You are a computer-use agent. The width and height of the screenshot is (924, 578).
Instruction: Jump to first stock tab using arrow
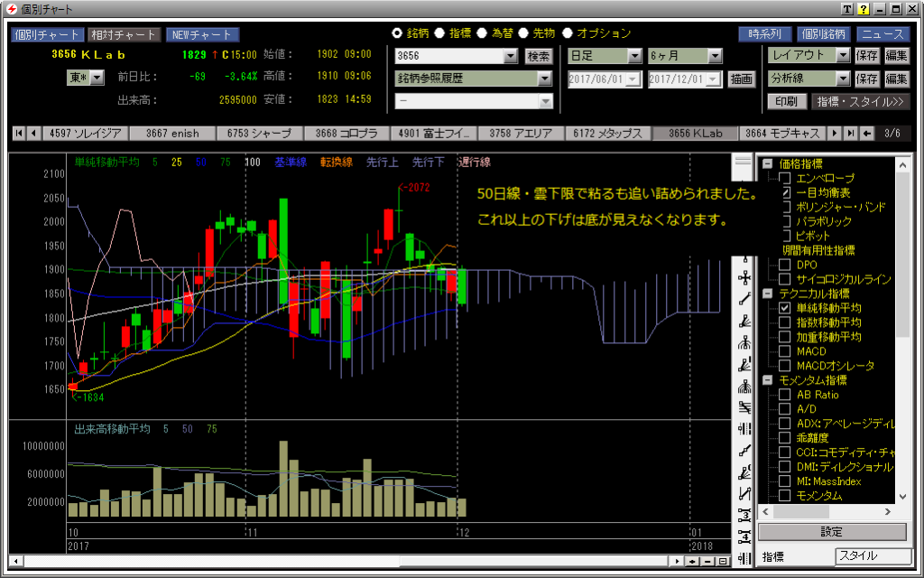click(19, 134)
